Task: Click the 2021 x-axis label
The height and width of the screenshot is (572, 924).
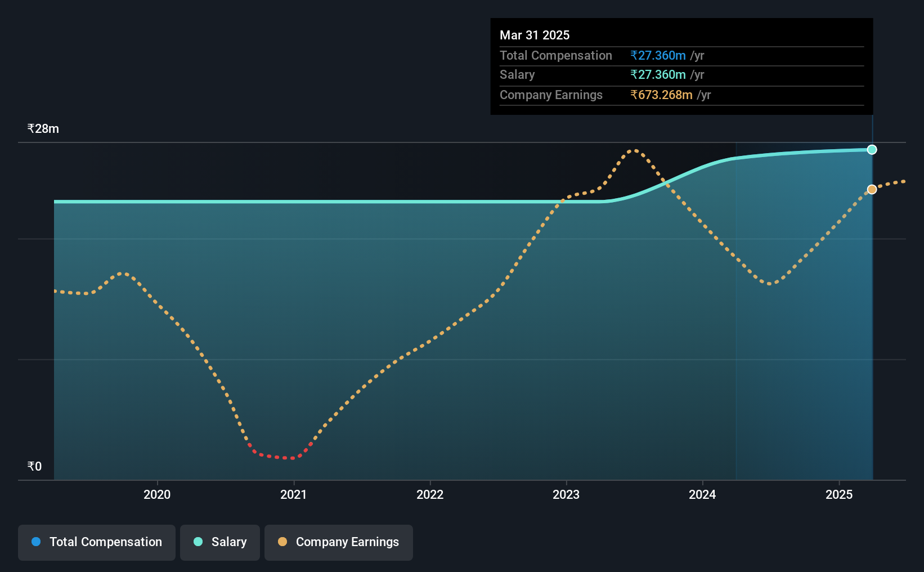Action: point(294,494)
